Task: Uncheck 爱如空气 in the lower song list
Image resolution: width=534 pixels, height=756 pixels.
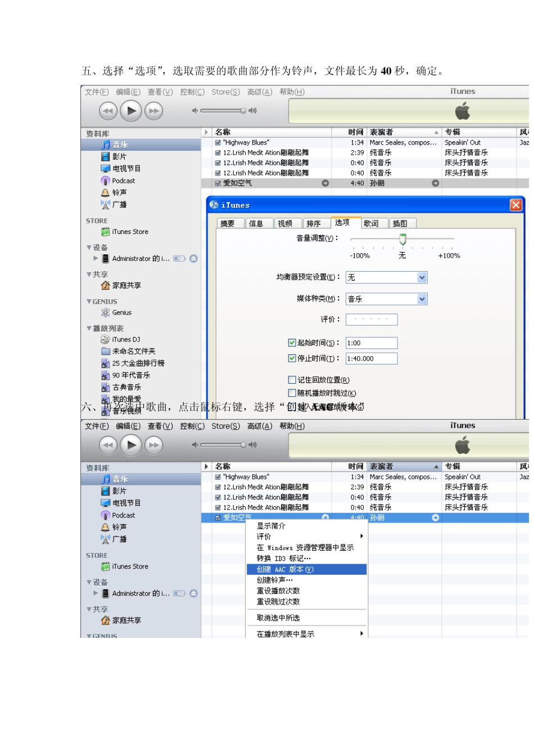Action: (x=218, y=518)
